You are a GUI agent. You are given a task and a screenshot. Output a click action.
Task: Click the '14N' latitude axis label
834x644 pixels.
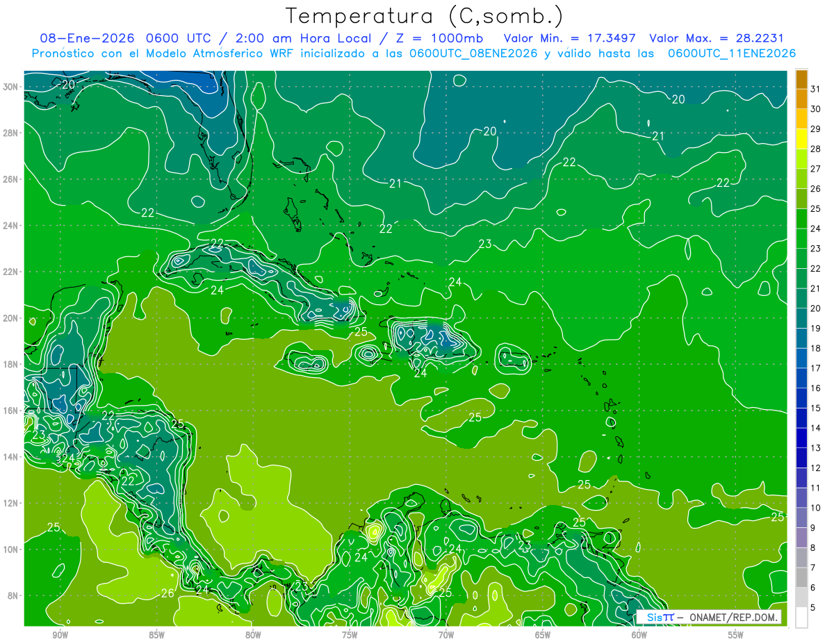coord(10,456)
